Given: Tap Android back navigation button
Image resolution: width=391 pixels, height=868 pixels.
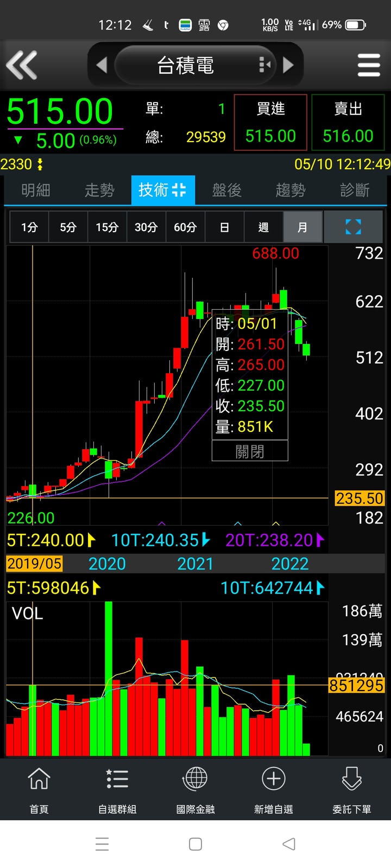Looking at the screenshot, I should 289,844.
